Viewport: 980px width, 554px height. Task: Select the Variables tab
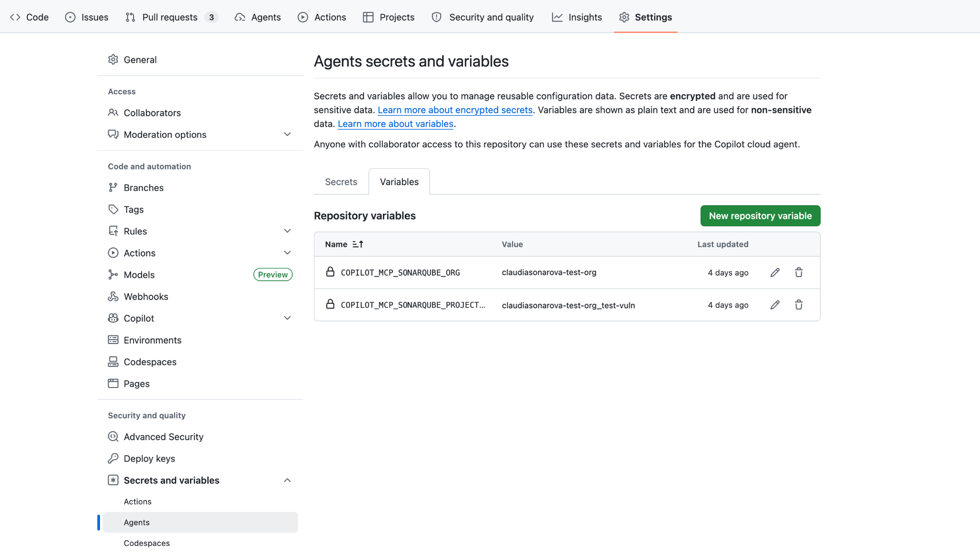pos(399,182)
